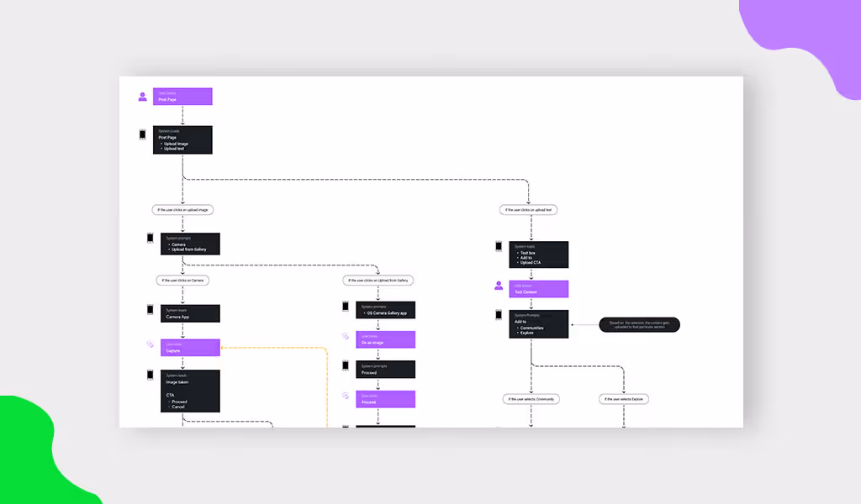Click the 'Upload Image' bullet text
The width and height of the screenshot is (861, 504).
(x=176, y=144)
